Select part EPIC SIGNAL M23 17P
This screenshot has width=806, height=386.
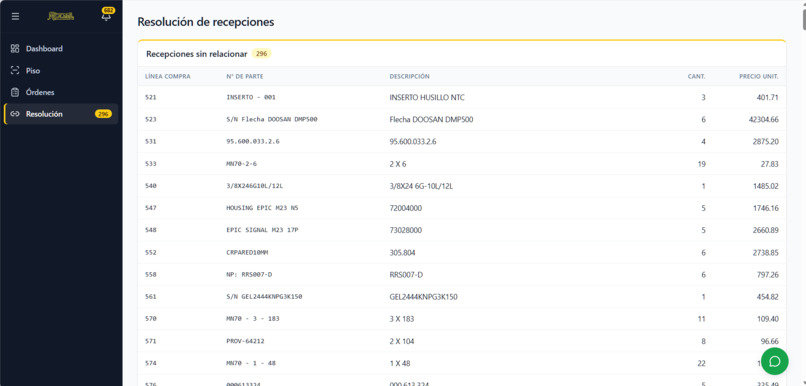[x=262, y=230]
